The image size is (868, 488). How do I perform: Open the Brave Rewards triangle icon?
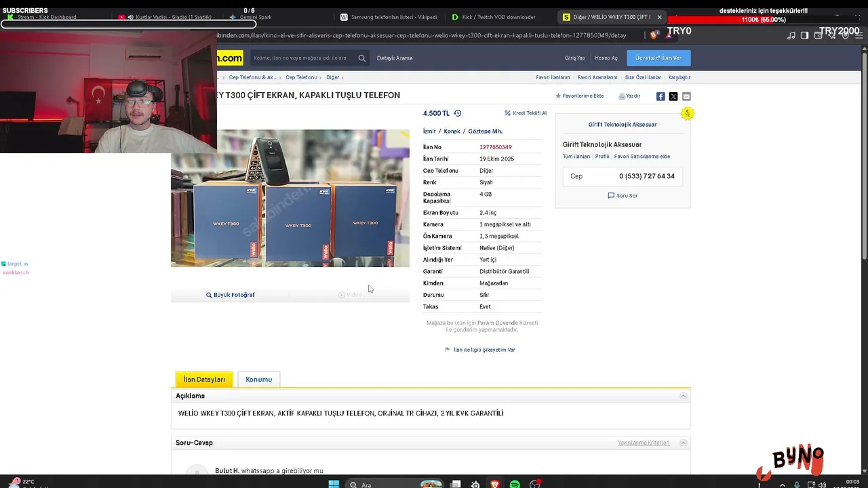(x=669, y=35)
